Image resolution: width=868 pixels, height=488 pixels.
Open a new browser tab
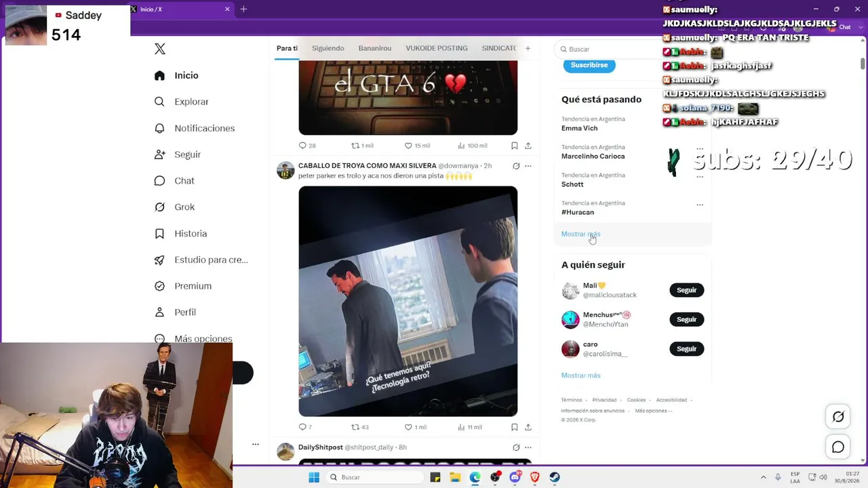coord(243,9)
